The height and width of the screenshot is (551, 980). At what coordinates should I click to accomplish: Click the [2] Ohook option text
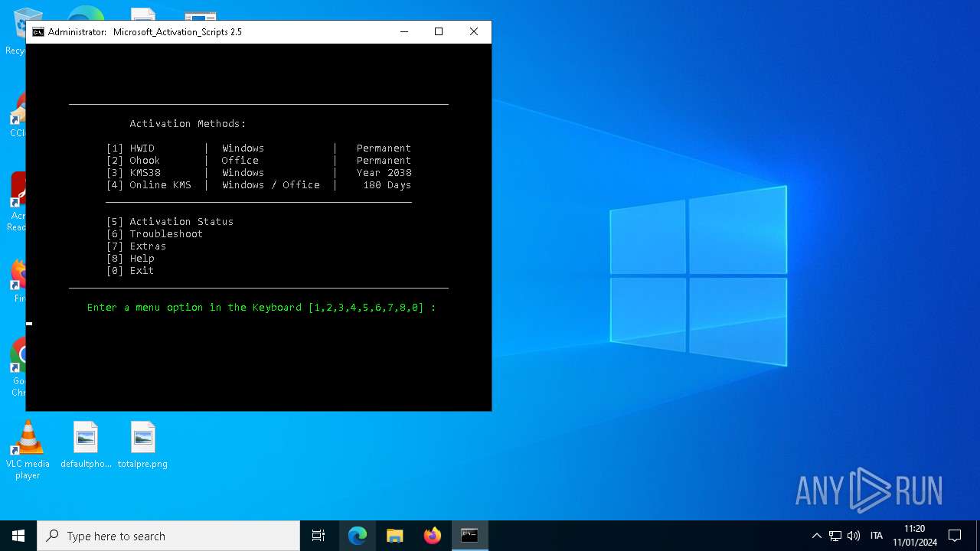[x=133, y=161]
